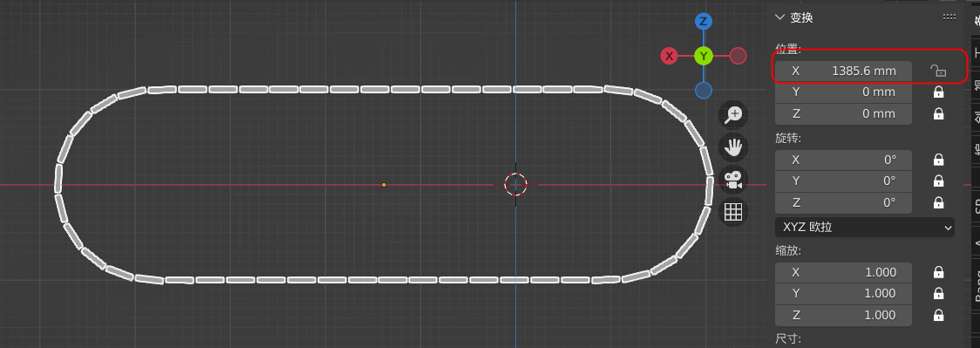Click the location X field 1385.6 mm

843,72
